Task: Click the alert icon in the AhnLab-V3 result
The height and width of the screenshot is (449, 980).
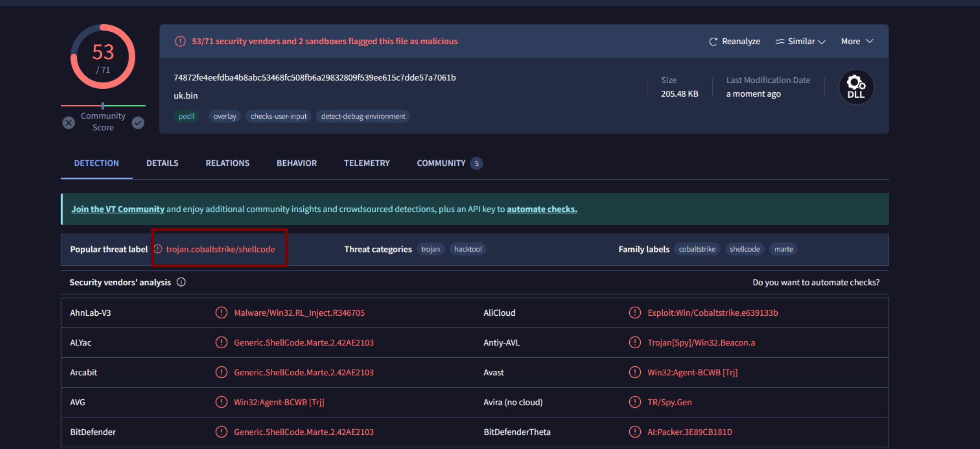Action: pos(221,312)
